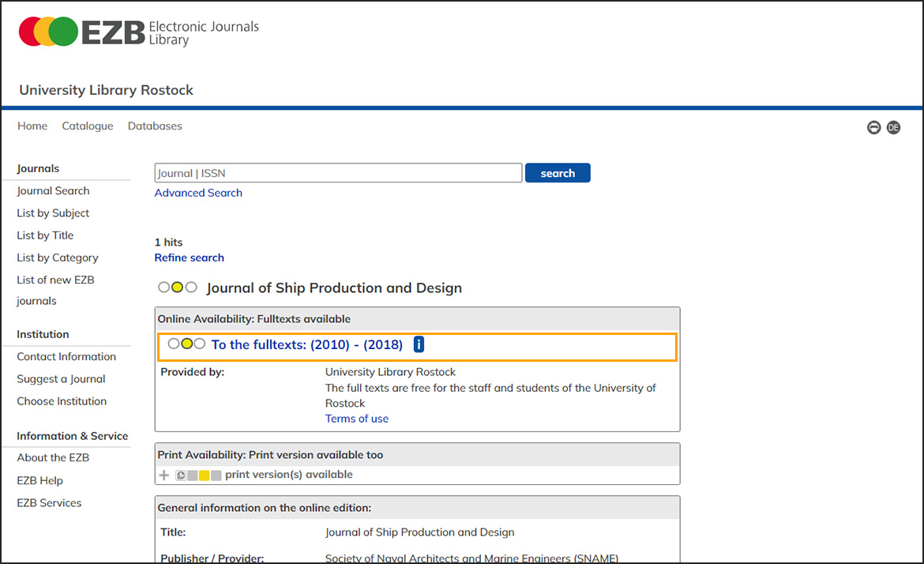Screen dimensions: 924x564
Task: Click the '1 hits' result count text
Action: 168,243
